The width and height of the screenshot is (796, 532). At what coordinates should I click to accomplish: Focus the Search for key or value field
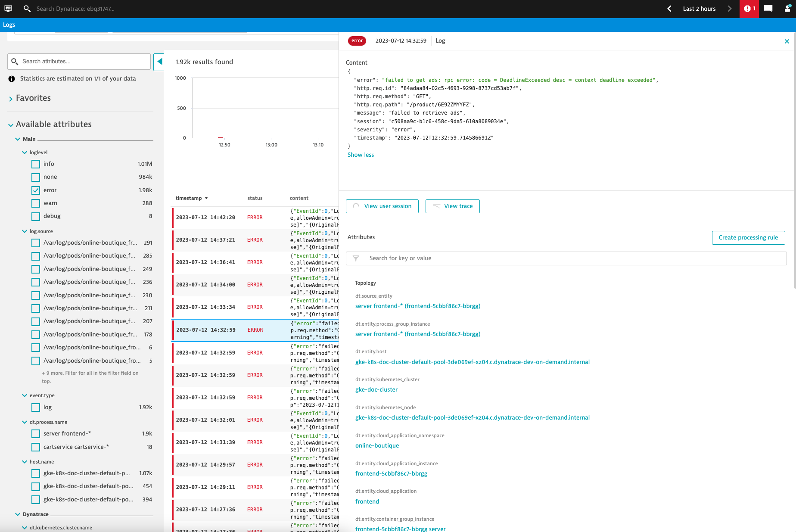pos(566,258)
